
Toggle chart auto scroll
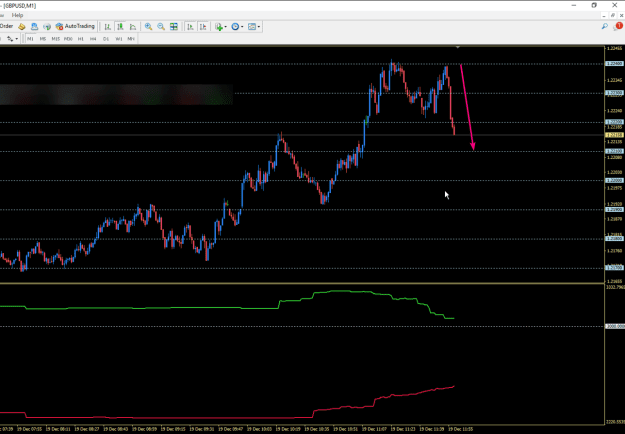tap(191, 27)
